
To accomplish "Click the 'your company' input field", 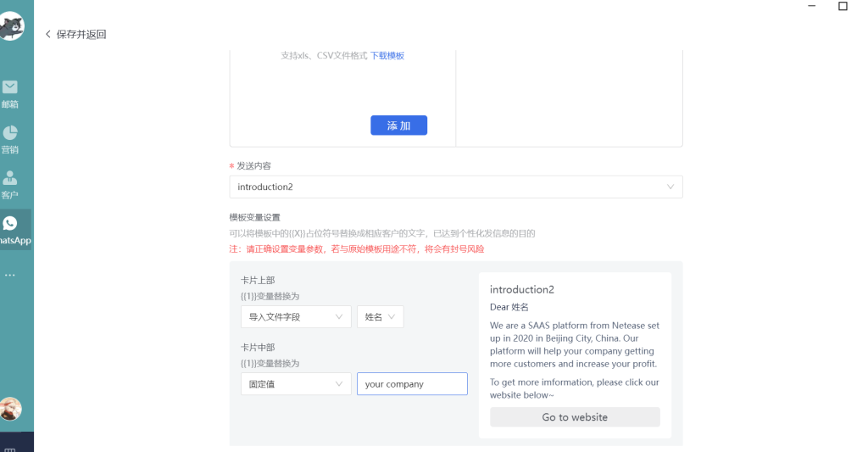I will [412, 384].
